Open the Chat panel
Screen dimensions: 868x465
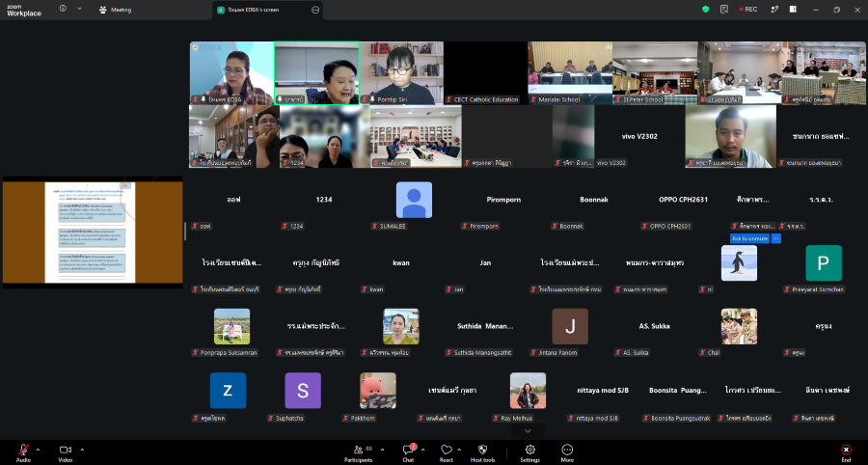click(x=409, y=452)
